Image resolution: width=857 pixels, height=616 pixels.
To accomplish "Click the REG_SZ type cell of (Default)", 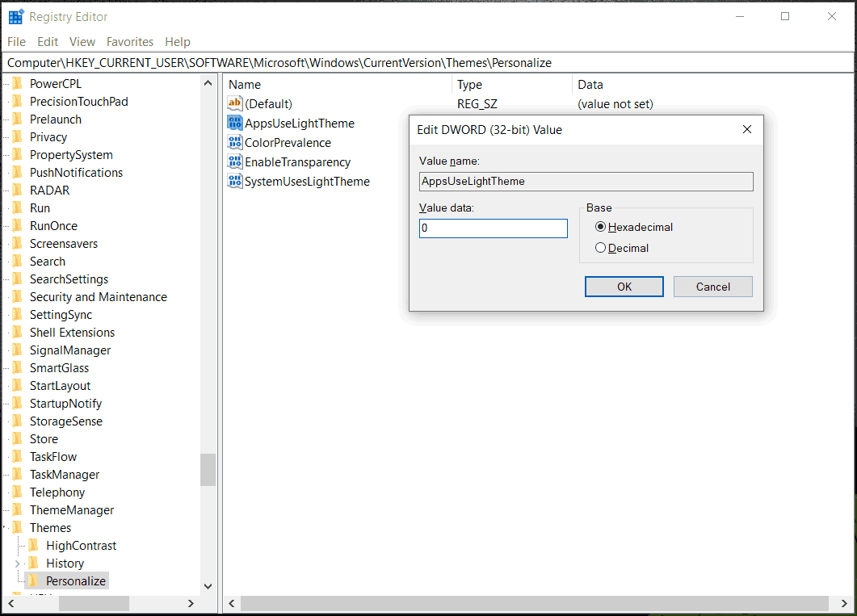I will pos(477,104).
